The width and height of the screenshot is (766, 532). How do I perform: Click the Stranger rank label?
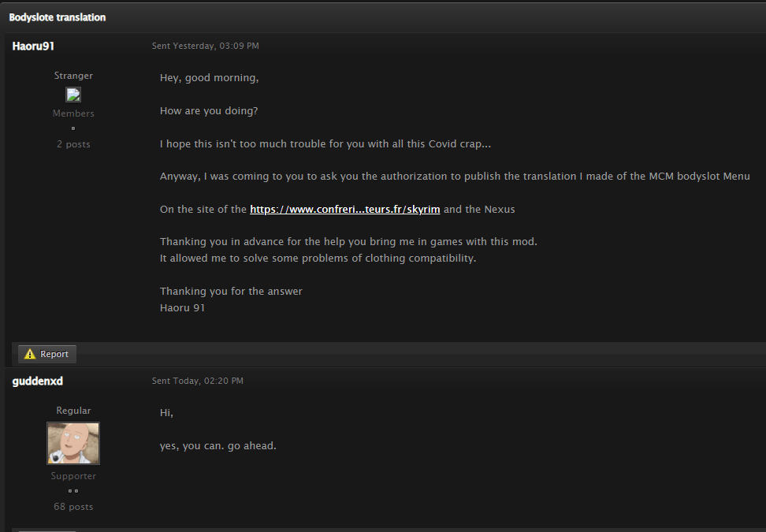[73, 76]
